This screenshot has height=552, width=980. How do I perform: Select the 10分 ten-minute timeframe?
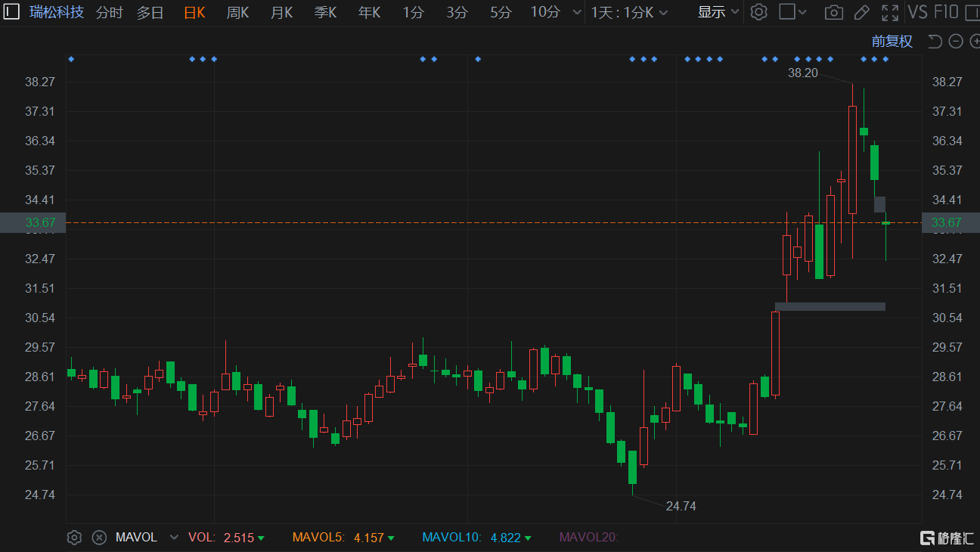click(x=545, y=13)
